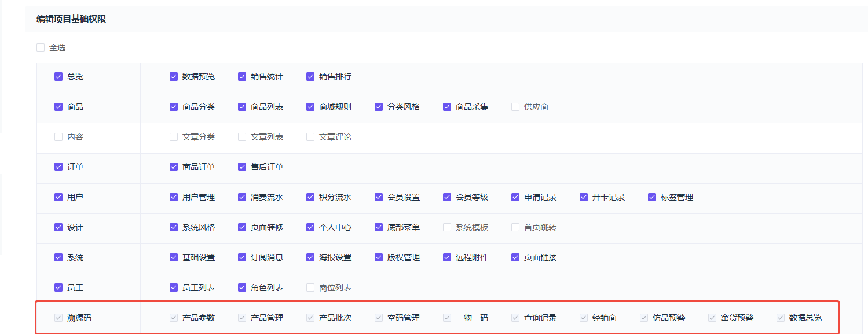Check the 首页跳转 checkbox

515,227
